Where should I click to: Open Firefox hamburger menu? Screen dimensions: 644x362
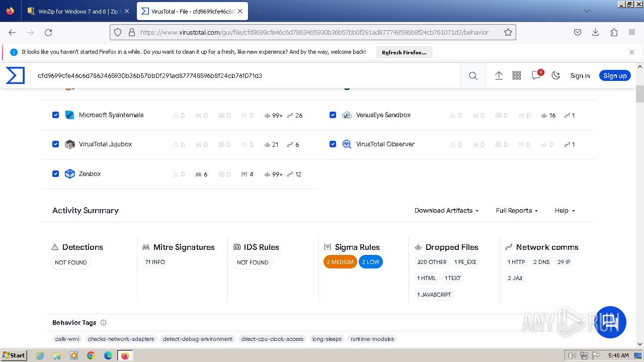(632, 32)
